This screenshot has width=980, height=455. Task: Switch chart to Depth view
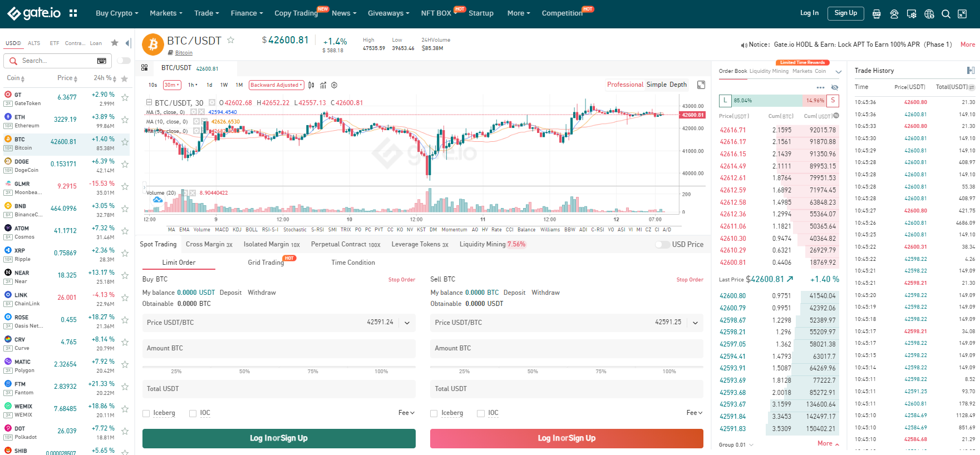click(678, 85)
